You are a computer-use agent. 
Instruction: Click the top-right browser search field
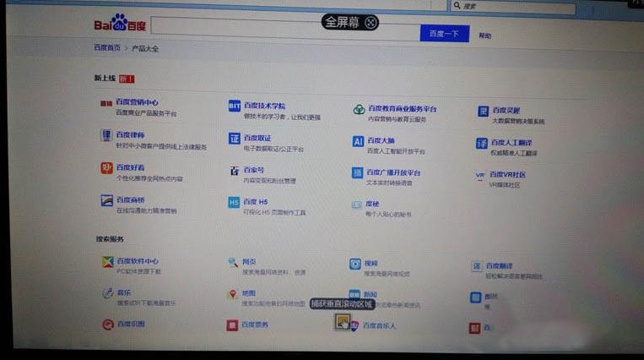click(x=513, y=6)
